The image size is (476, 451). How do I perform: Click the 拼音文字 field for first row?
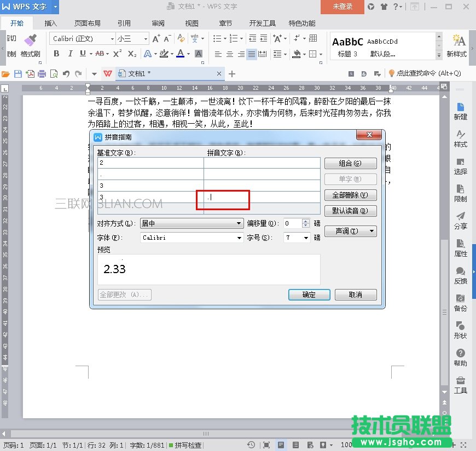tap(262, 163)
